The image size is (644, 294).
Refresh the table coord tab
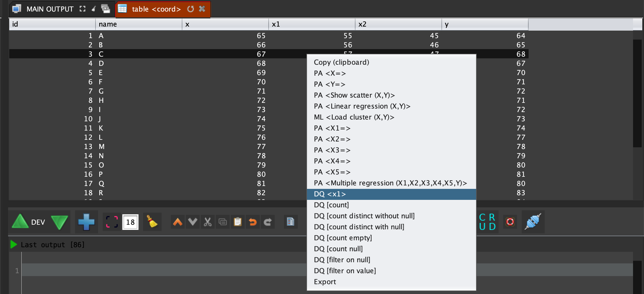190,9
